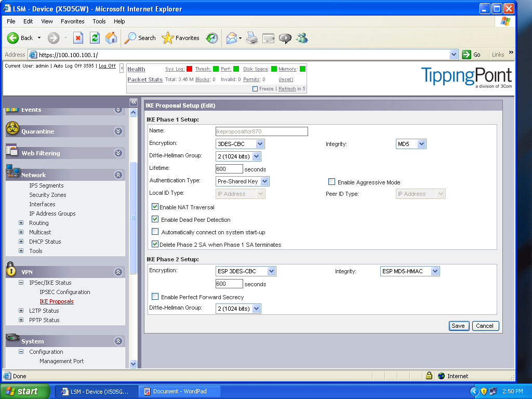Click the Quarantine biohazard icon
This screenshot has height=399, width=532.
click(12, 129)
